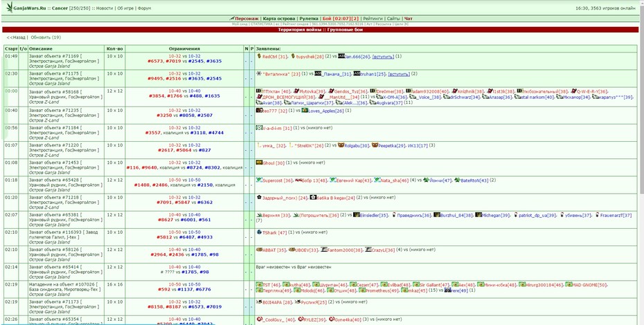
Task: Click the brown mask icon beside Rolgabu[30]
Action: (x=341, y=145)
